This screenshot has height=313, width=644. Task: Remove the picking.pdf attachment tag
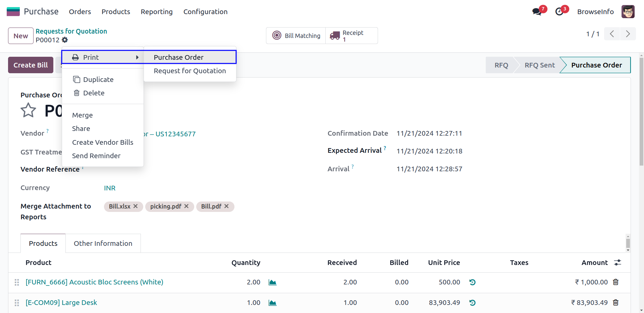tap(186, 206)
